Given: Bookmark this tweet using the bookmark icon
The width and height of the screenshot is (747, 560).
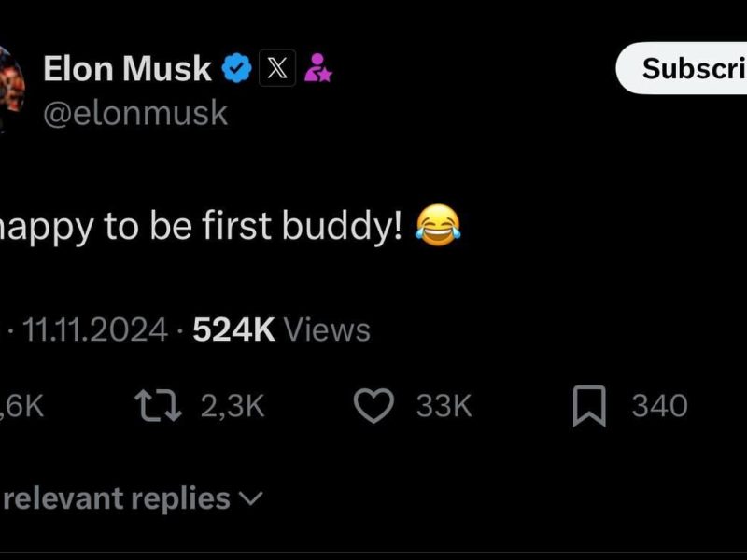Looking at the screenshot, I should pos(589,407).
